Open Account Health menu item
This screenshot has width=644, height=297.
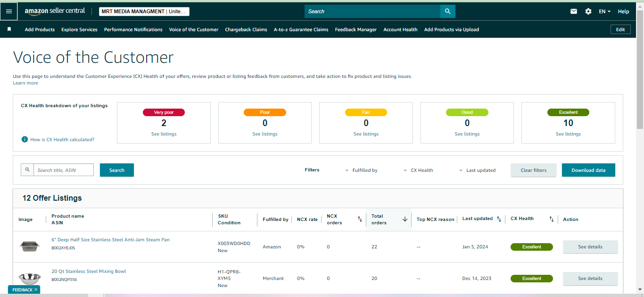400,29
